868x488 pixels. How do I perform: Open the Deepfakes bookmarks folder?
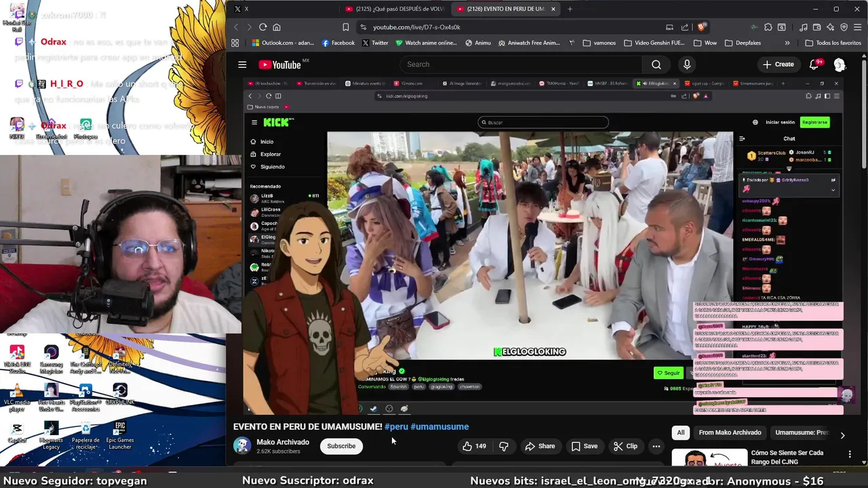click(743, 43)
